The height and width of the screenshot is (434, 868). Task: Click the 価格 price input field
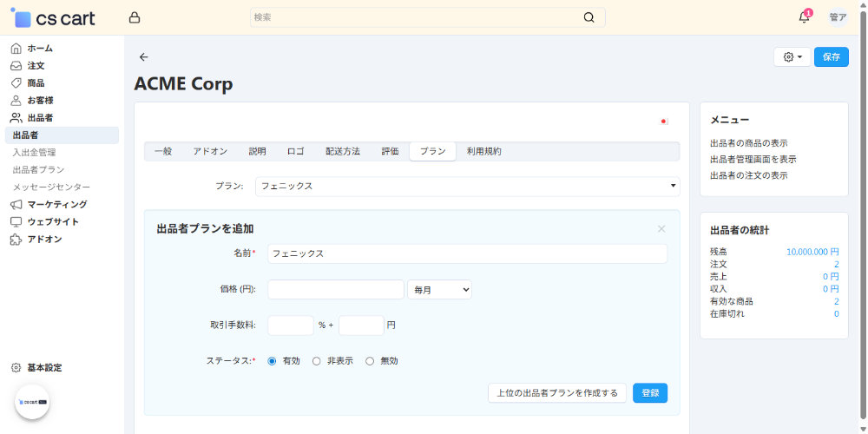[336, 289]
